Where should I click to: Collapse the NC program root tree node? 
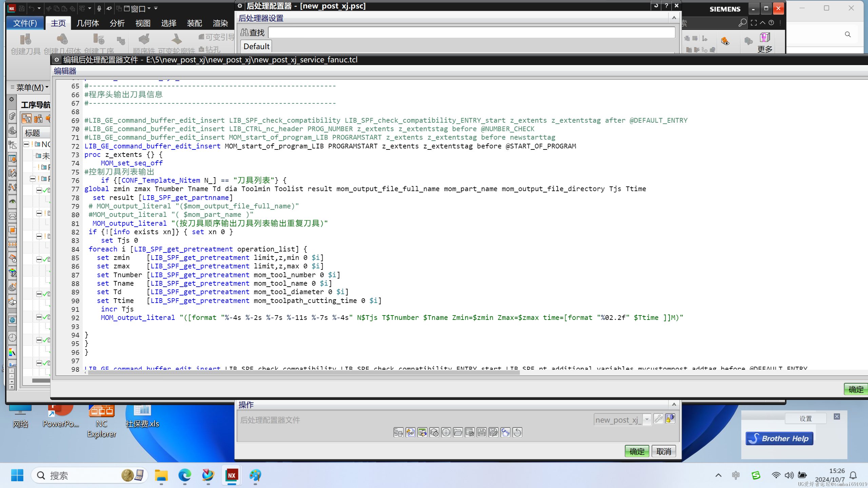coord(26,144)
